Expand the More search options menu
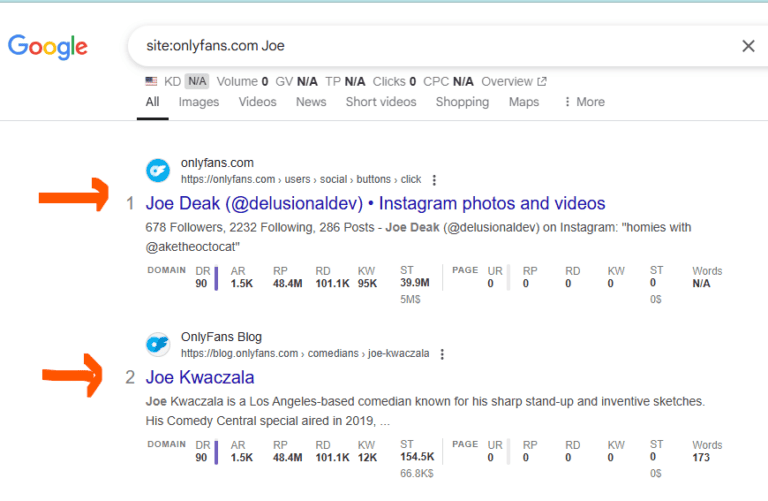Screen dimensions: 768x501 584,102
